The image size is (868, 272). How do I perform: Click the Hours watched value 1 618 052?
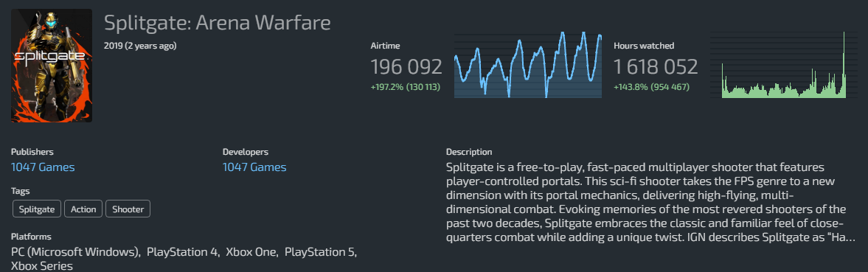[656, 66]
